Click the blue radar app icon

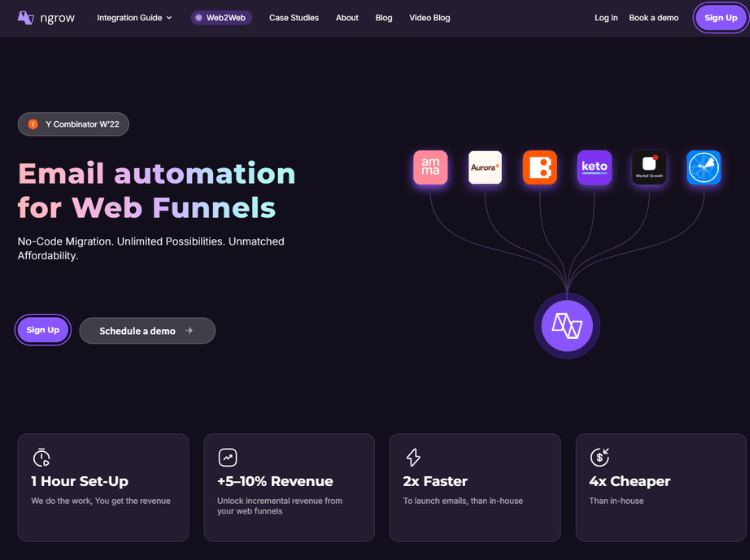(704, 167)
